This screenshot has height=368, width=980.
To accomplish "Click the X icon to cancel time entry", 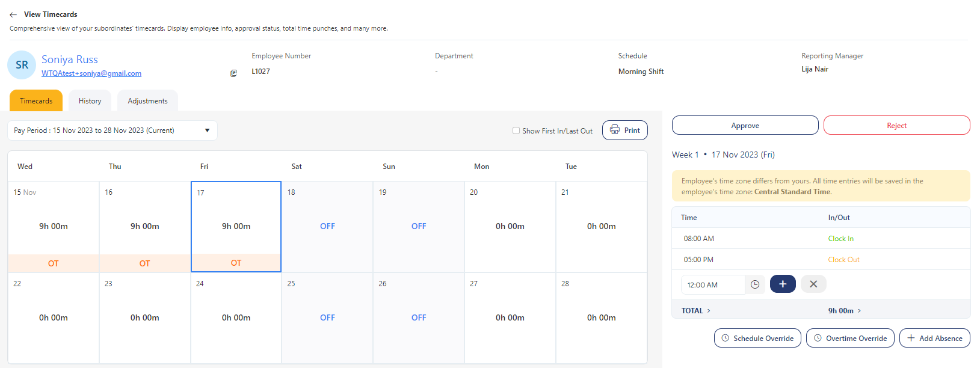I will point(813,284).
